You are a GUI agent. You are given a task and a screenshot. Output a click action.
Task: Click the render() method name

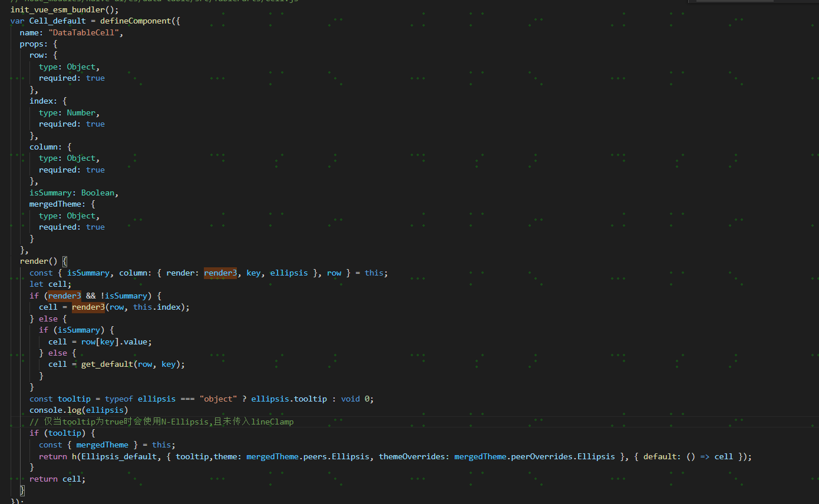(x=34, y=261)
